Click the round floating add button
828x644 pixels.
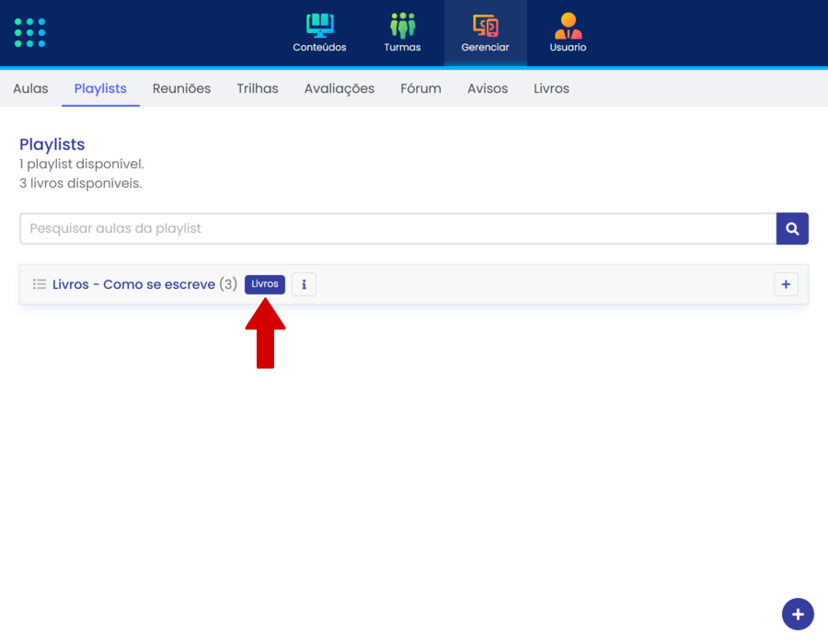798,614
